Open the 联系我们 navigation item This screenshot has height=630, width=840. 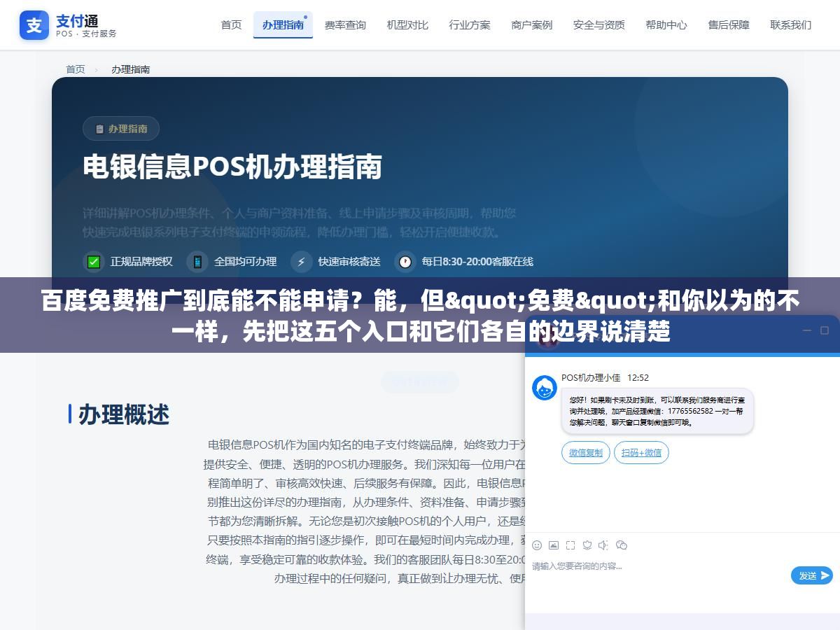[x=791, y=24]
